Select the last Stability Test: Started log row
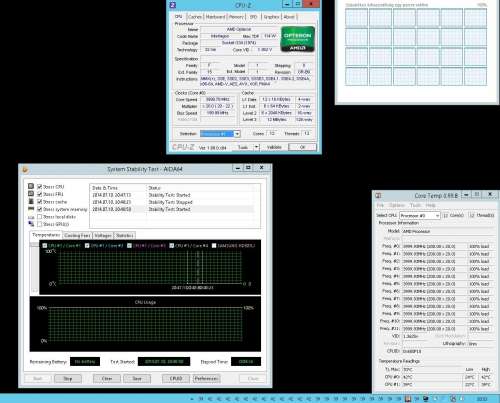 pos(172,209)
